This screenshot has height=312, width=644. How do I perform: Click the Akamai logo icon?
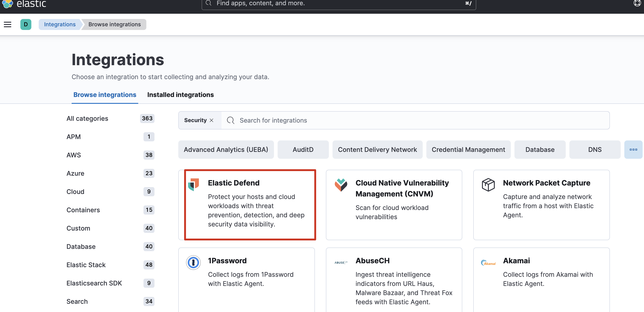click(488, 263)
